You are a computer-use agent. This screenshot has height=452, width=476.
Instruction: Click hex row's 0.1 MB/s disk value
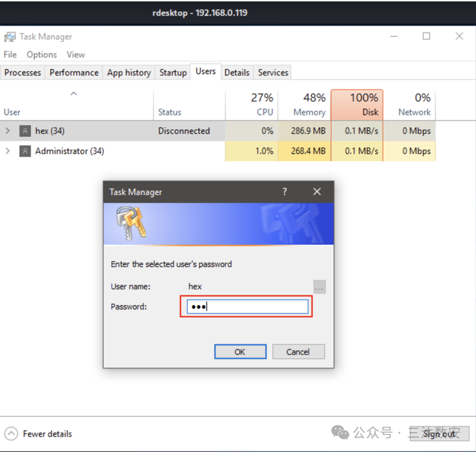(361, 131)
